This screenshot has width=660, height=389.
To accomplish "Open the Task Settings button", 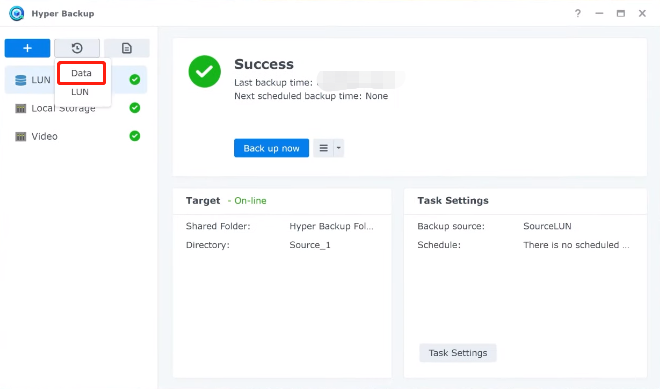I will [458, 353].
